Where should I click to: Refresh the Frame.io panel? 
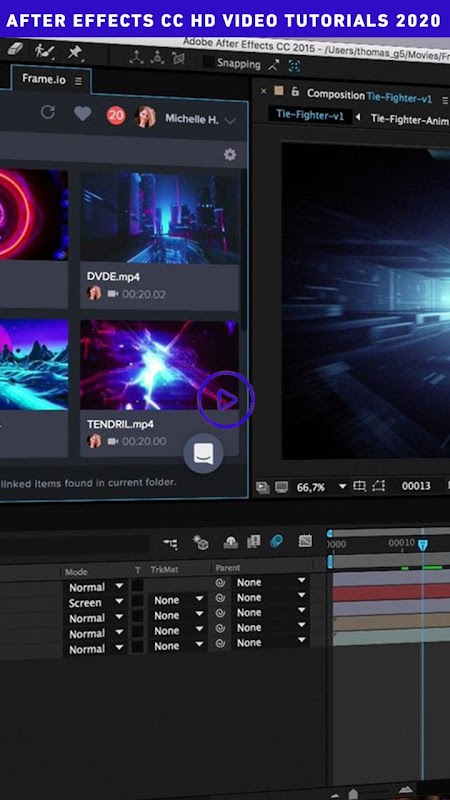pyautogui.click(x=47, y=112)
